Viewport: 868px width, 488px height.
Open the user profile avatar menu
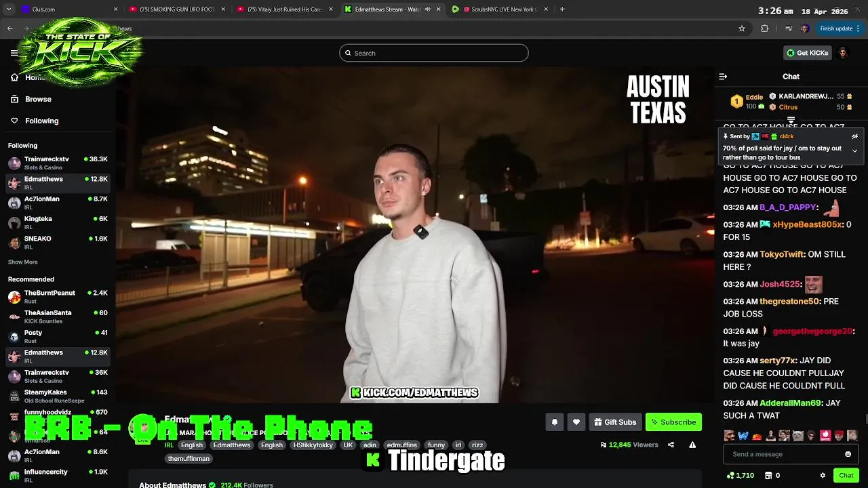(x=843, y=53)
